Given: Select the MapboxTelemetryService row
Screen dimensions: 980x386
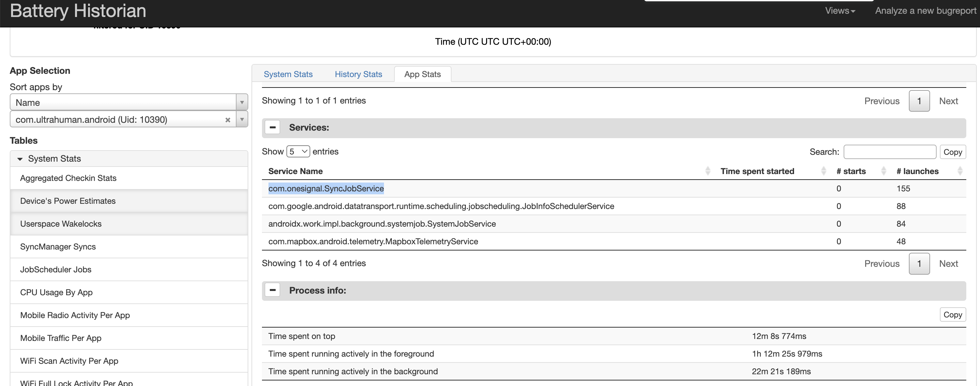Looking at the screenshot, I should [x=373, y=241].
